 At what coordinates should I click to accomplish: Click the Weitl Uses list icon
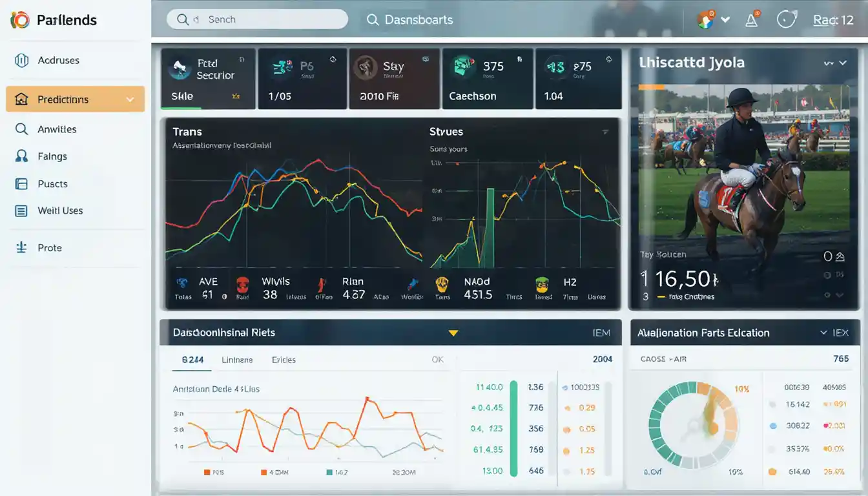21,211
